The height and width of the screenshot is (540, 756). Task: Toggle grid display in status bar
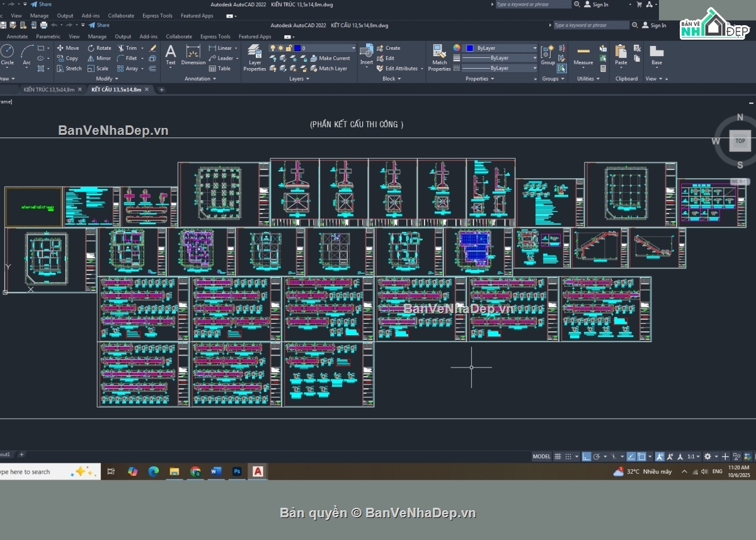pos(558,456)
